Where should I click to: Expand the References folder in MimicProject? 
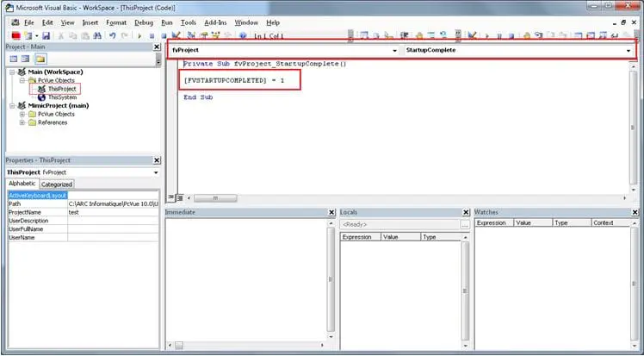click(22, 122)
